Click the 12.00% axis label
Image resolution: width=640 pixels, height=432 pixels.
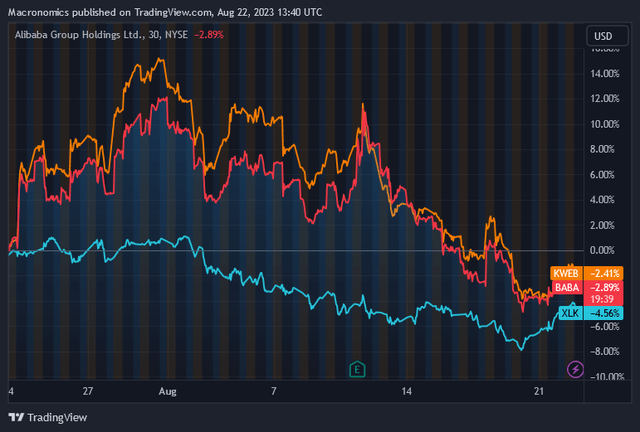[x=604, y=98]
